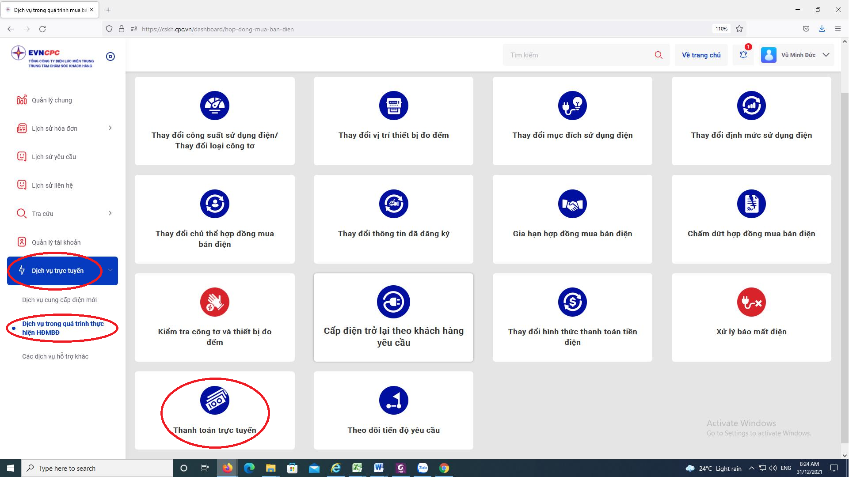Select Kiểm tra công tơ red icon
The height and width of the screenshot is (499, 868).
[215, 302]
